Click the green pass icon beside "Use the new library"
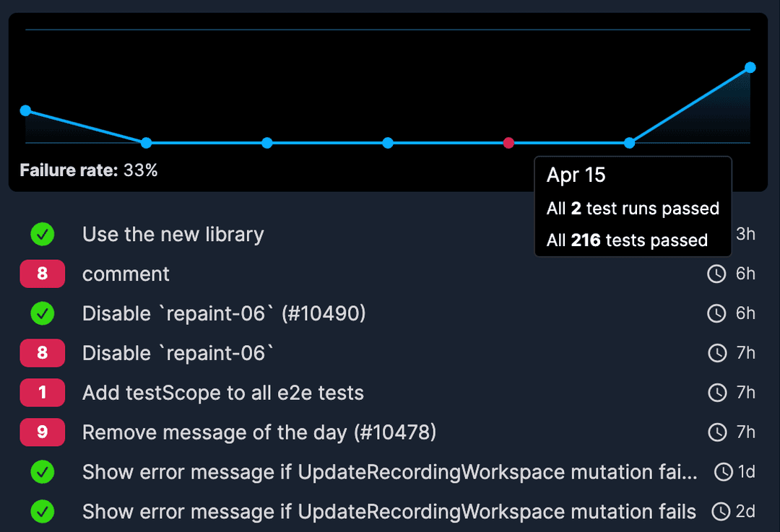The image size is (780, 532). [42, 234]
